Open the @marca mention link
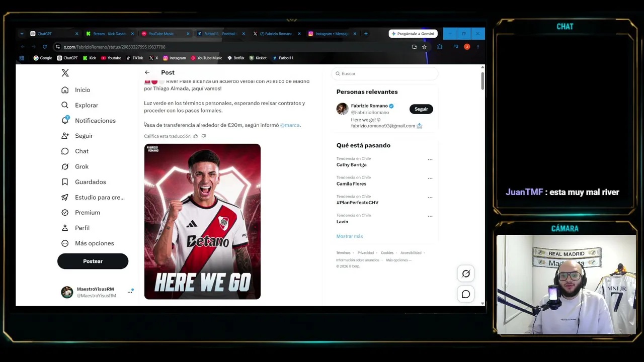This screenshot has height=362, width=644. (x=290, y=125)
